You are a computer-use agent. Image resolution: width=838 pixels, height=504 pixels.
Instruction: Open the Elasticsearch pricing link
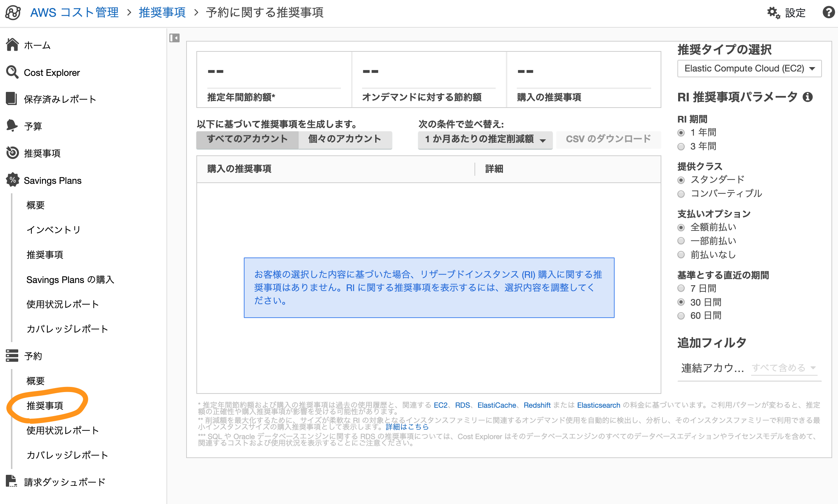tap(599, 405)
